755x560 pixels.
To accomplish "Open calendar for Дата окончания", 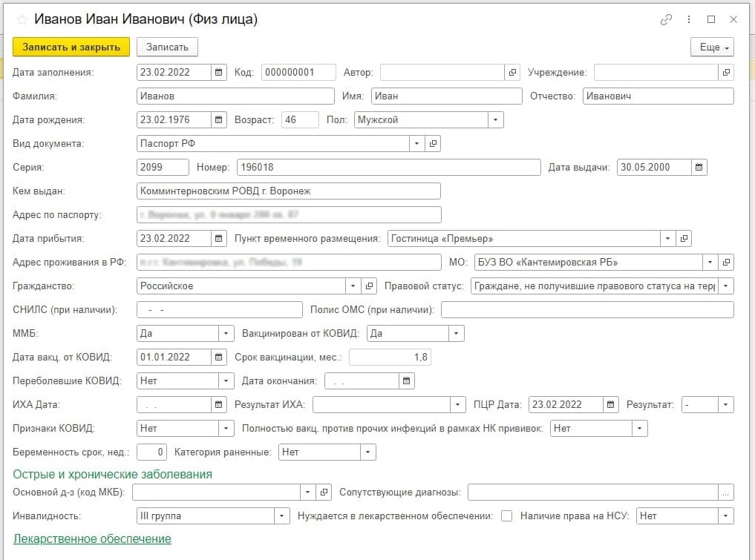I will point(406,381).
